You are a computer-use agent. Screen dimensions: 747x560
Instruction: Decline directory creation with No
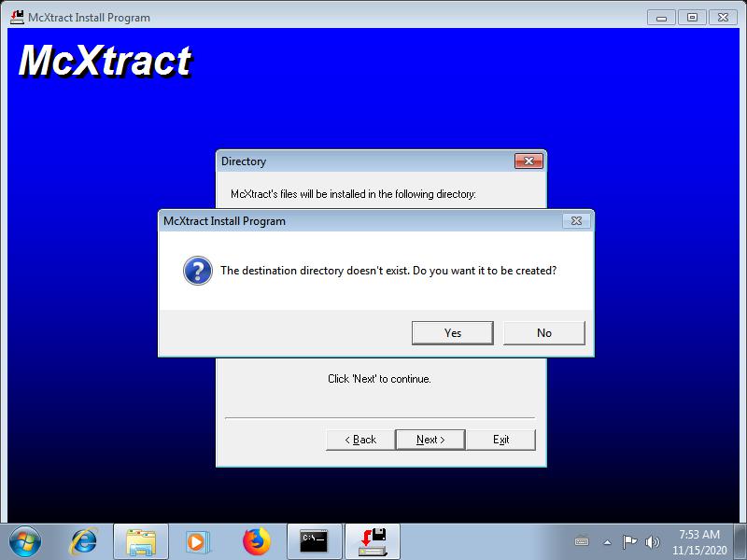click(x=544, y=333)
